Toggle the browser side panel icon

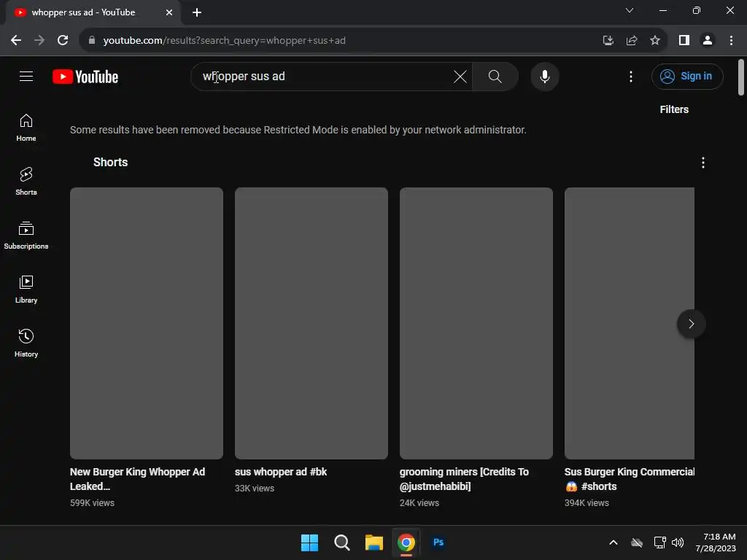tap(684, 41)
